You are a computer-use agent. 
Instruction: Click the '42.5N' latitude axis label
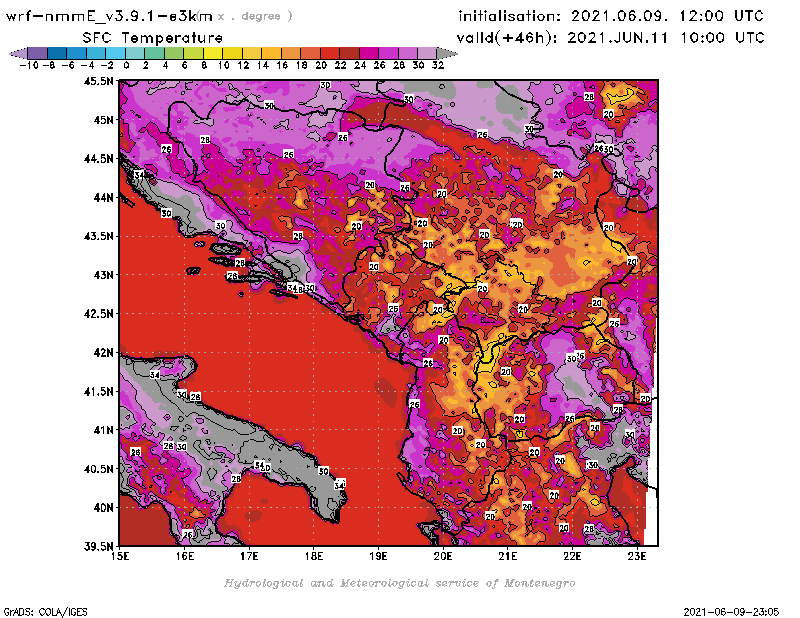coord(99,314)
